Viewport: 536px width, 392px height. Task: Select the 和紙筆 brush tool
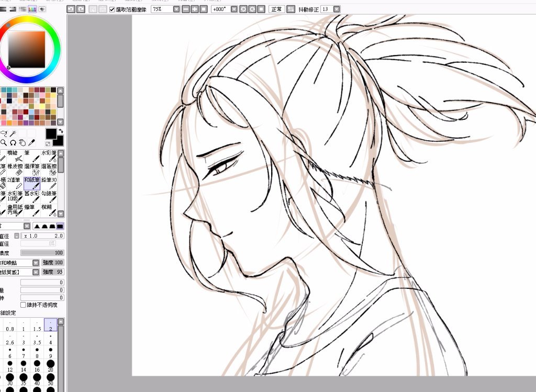tap(32, 183)
